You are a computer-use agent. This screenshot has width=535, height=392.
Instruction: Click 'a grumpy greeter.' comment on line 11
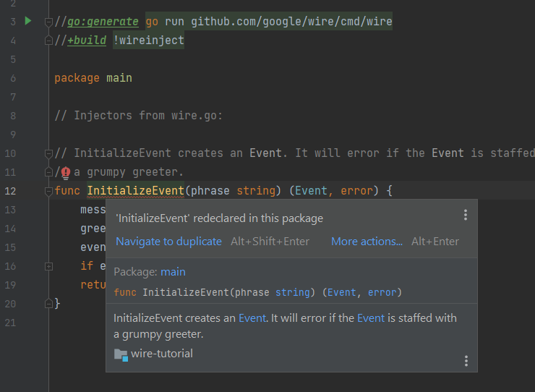[x=129, y=172]
